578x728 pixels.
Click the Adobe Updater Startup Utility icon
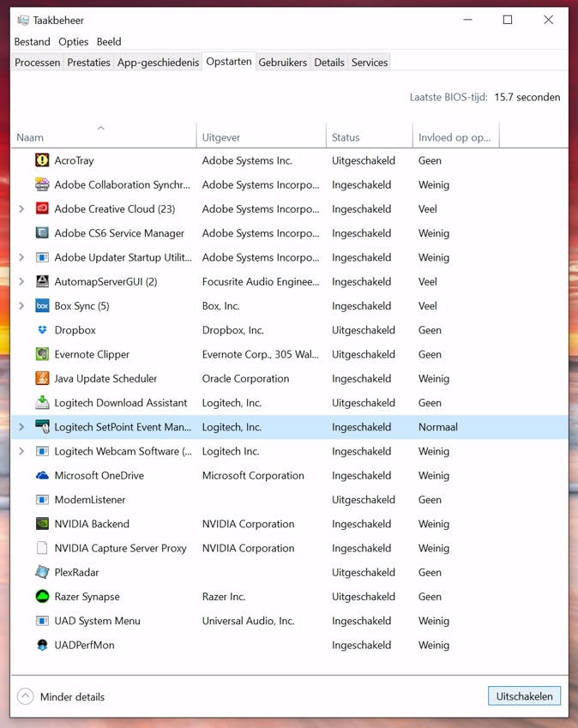coord(42,257)
